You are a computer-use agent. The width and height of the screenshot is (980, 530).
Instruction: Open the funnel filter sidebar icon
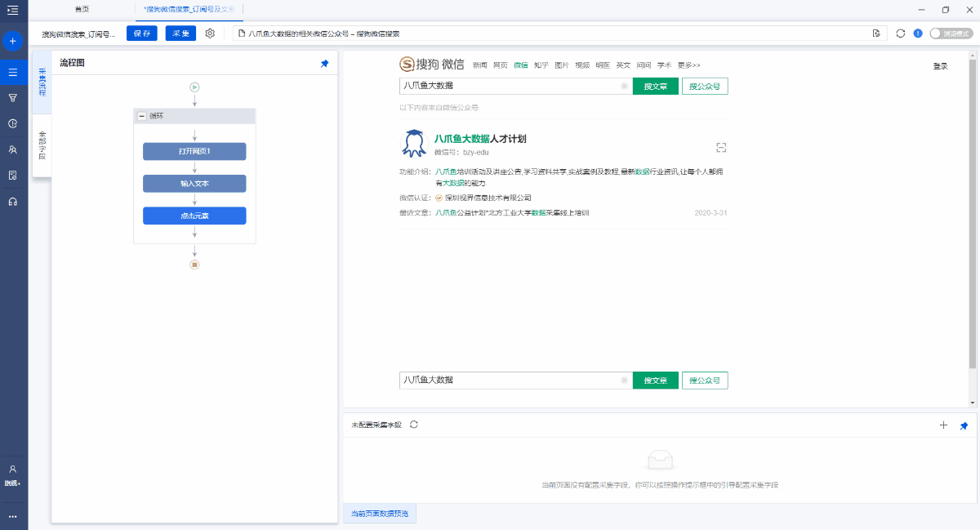click(12, 98)
